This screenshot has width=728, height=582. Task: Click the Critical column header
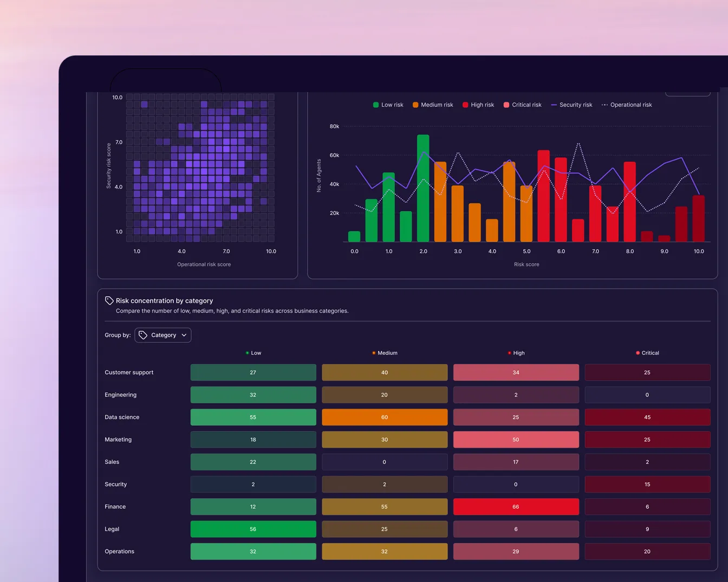(647, 353)
